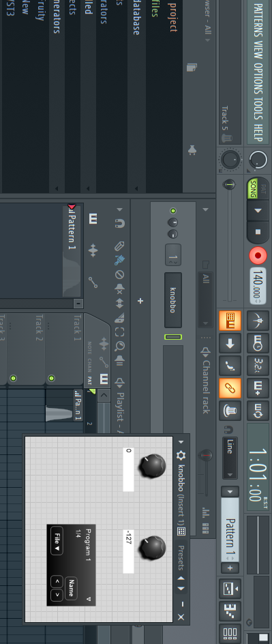Open the playlist options menu arrow

(x=119, y=209)
